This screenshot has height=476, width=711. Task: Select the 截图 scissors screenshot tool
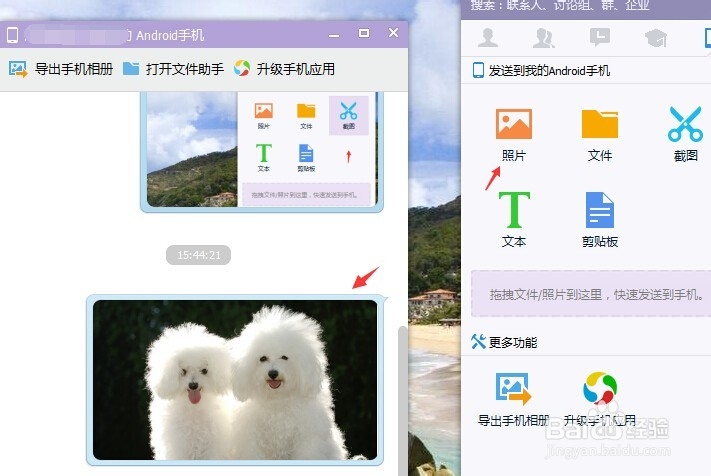coord(685,124)
